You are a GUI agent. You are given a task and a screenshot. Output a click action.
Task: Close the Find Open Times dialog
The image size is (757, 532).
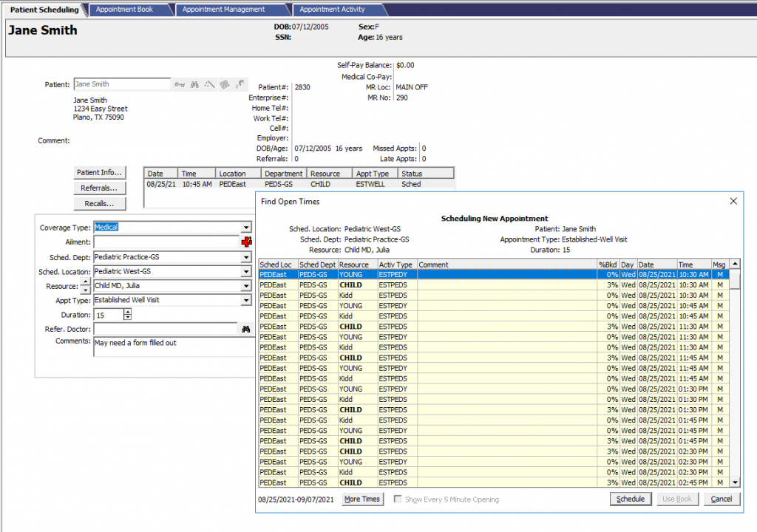(733, 201)
